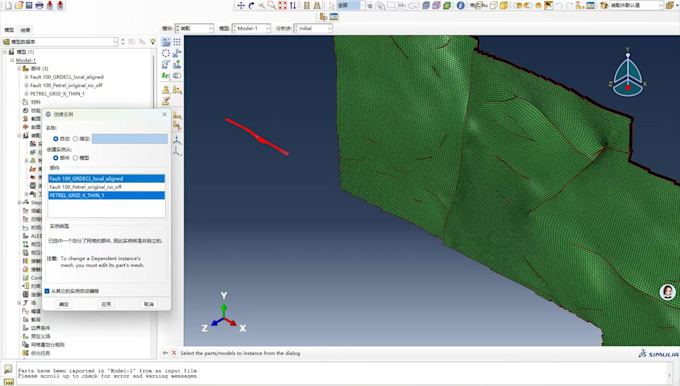The image size is (680, 386).
Task: Click the dotted grid pattern toolbox icon
Action: click(x=177, y=42)
